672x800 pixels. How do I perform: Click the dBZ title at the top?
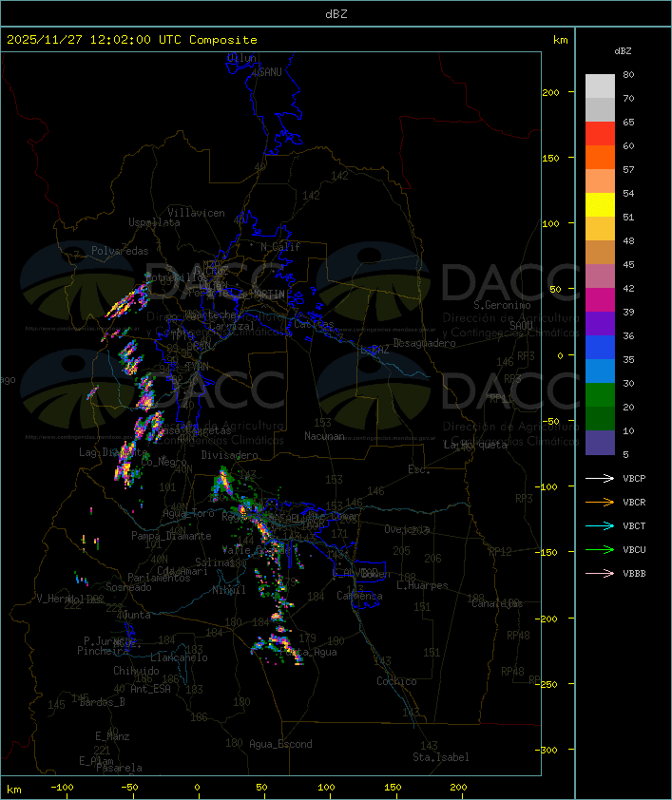[336, 13]
